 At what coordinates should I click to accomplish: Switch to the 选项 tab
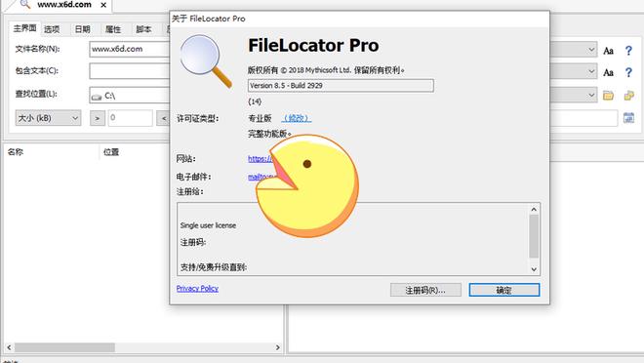tap(52, 29)
